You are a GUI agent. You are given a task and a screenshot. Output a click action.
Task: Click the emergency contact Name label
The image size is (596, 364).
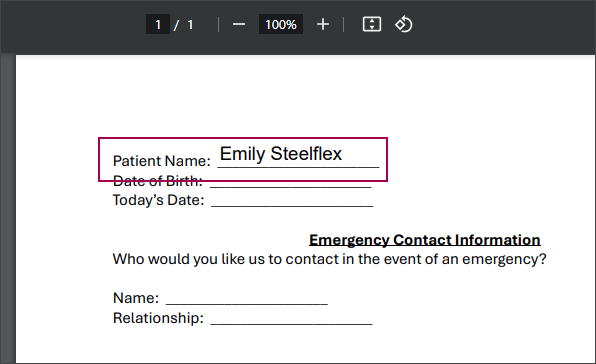coord(136,298)
